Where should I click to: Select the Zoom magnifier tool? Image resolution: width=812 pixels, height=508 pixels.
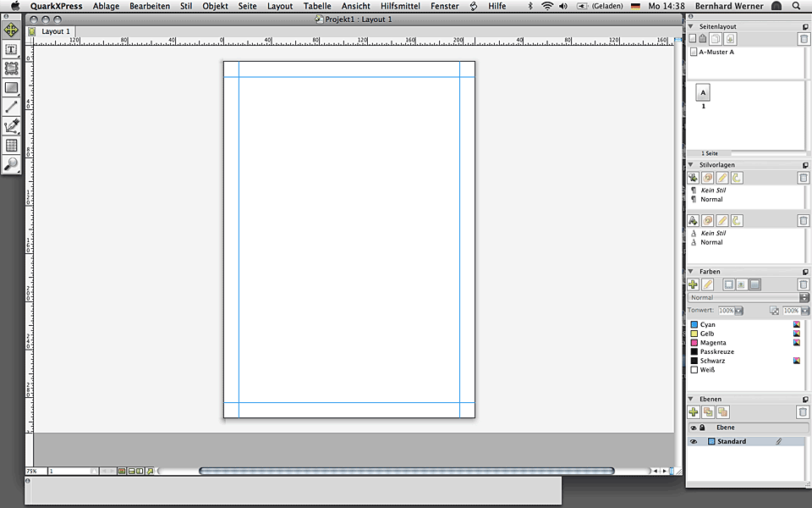coord(11,163)
